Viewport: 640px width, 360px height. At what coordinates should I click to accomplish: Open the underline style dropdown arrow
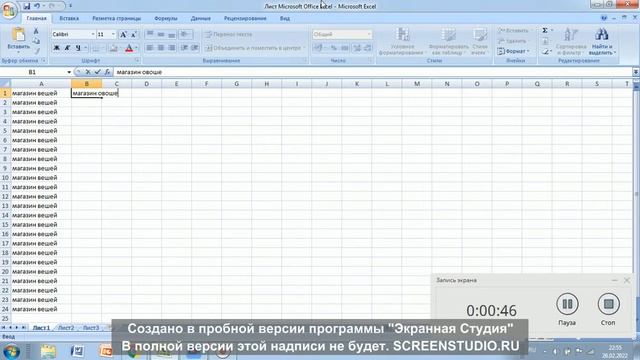coord(85,48)
